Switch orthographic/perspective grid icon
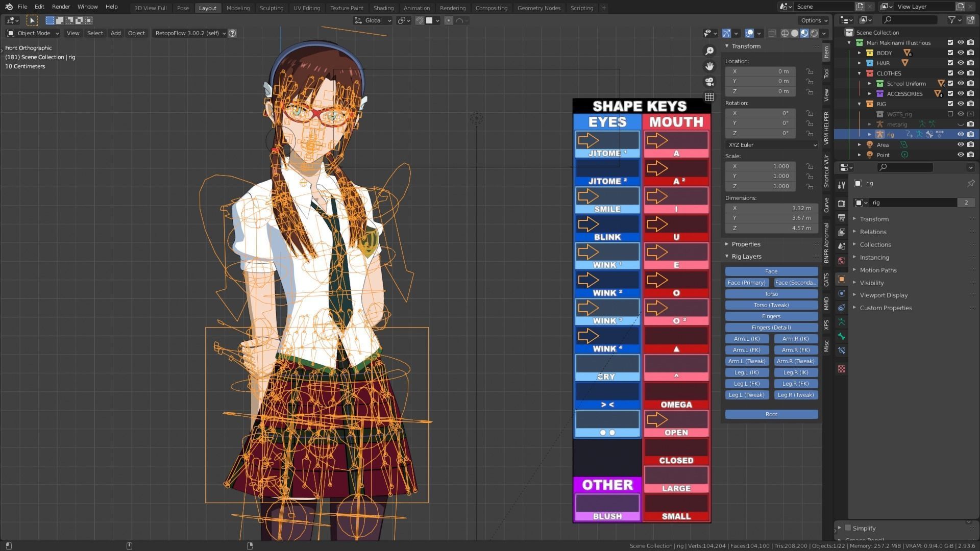Screen dimensions: 980x551 tap(709, 97)
